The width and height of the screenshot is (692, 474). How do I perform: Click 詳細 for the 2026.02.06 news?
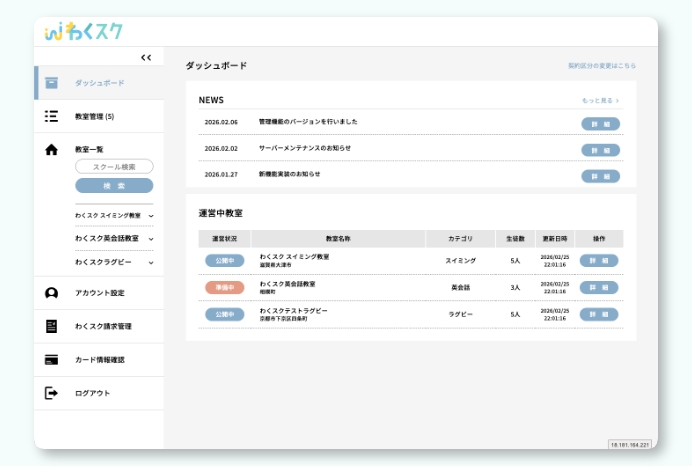click(x=600, y=123)
